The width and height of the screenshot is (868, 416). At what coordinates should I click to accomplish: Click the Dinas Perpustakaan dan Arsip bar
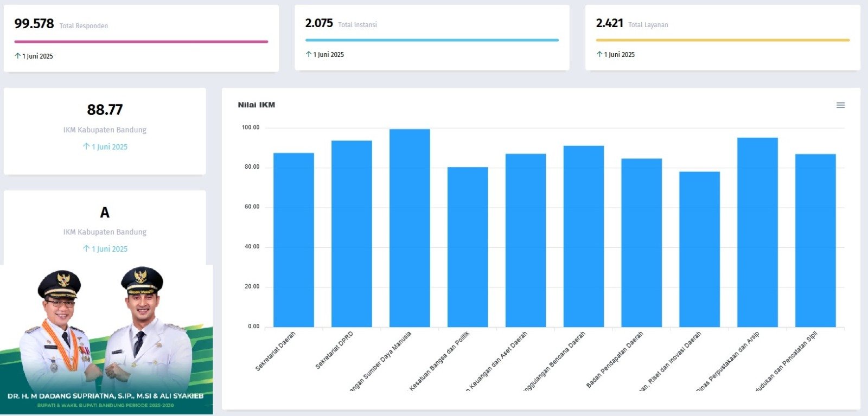click(757, 232)
